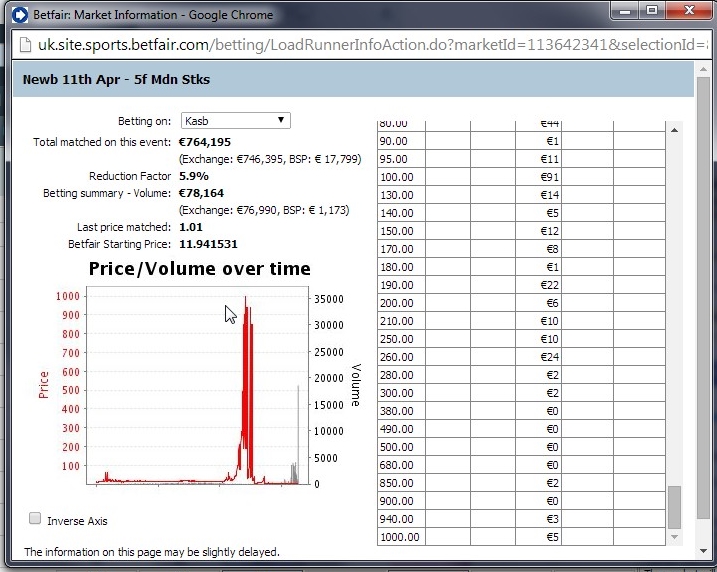Click the 680.00 price cell

click(401, 465)
